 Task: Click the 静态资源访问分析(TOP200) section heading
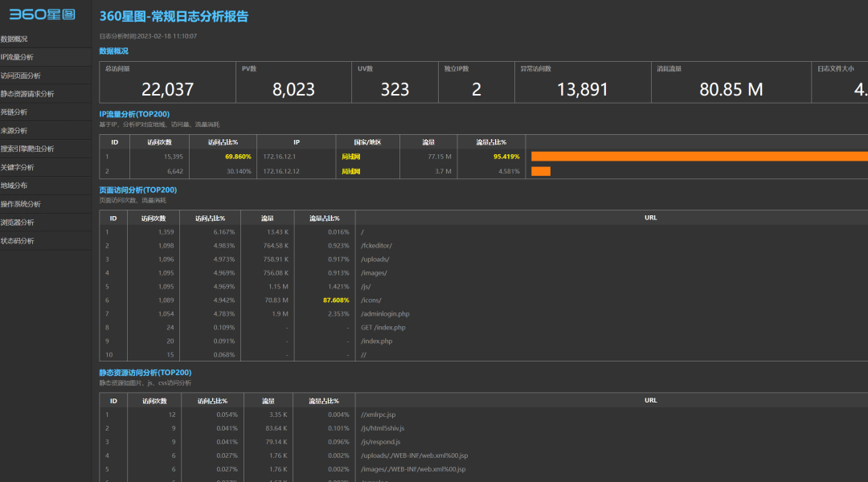145,373
